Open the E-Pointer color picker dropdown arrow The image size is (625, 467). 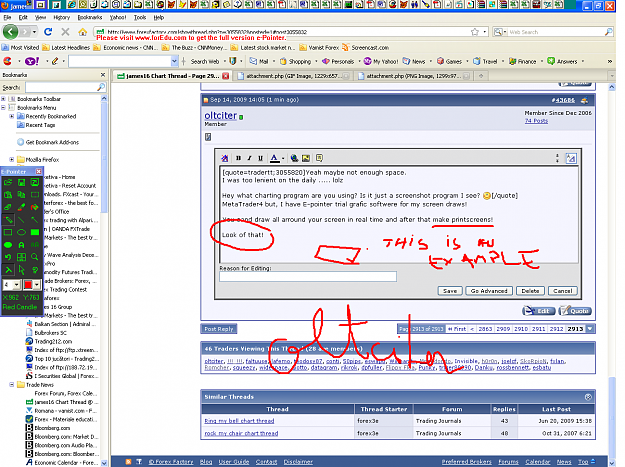[x=37, y=285]
